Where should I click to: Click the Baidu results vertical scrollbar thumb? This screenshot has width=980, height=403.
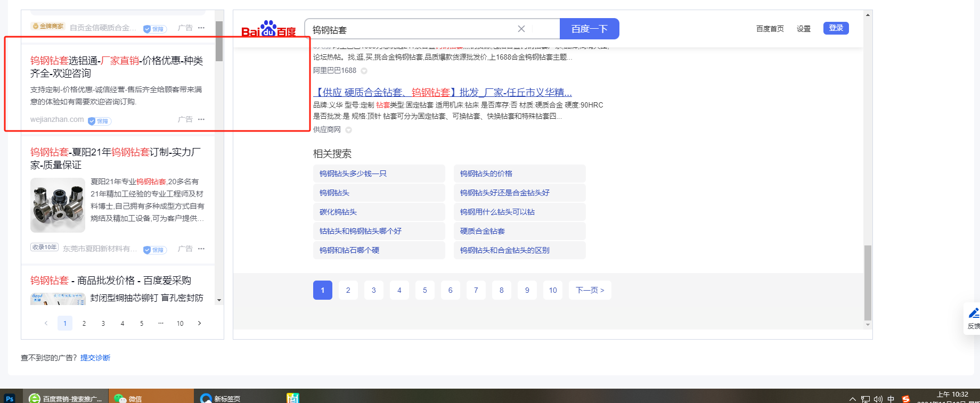click(x=868, y=282)
